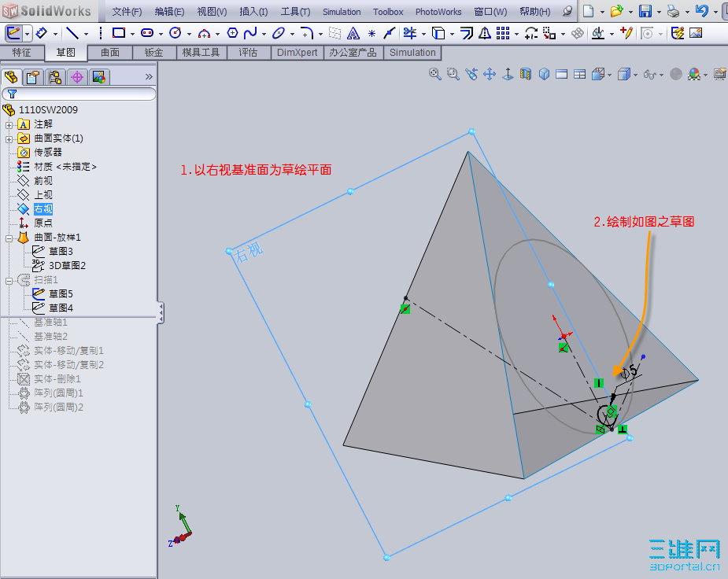The width and height of the screenshot is (728, 579).
Task: Choose the Straight Slot tool
Action: click(x=147, y=33)
